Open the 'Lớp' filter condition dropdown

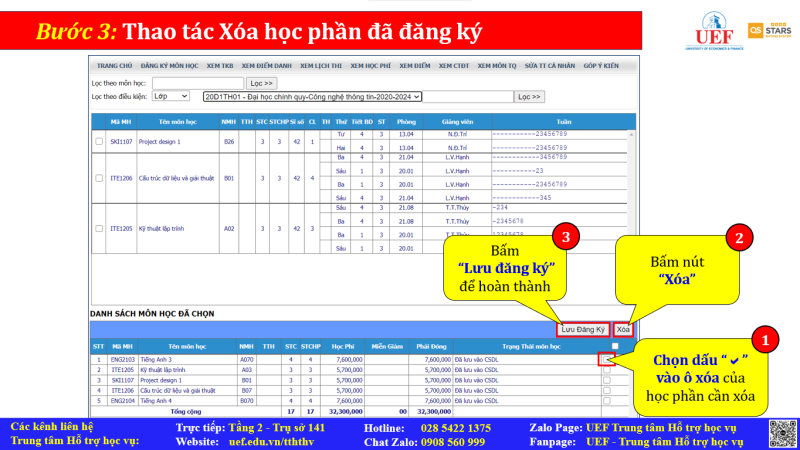172,97
